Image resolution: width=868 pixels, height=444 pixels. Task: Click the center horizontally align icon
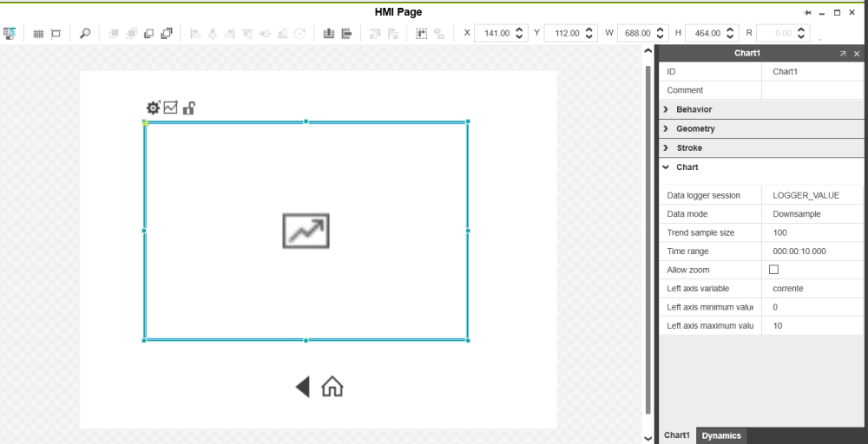tap(213, 34)
